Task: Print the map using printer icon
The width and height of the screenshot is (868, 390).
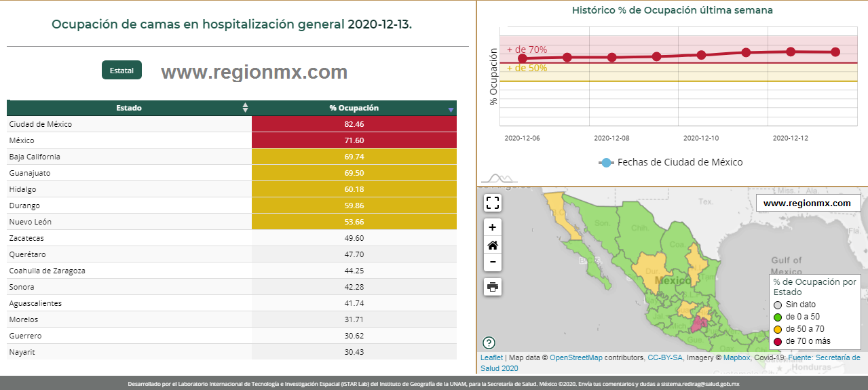Action: [x=493, y=287]
